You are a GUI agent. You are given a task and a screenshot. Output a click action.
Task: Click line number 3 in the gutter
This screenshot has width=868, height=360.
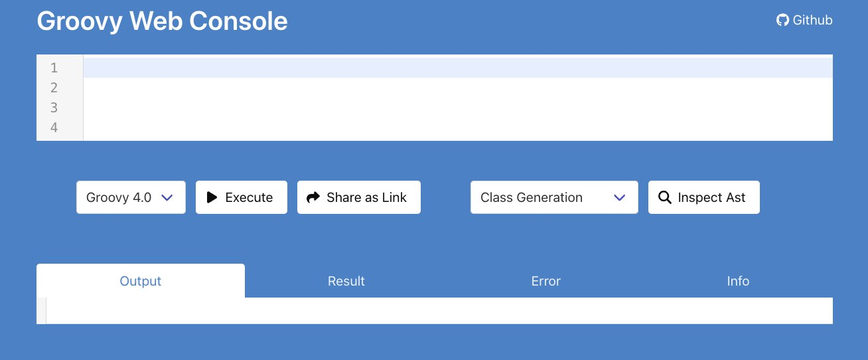54,108
